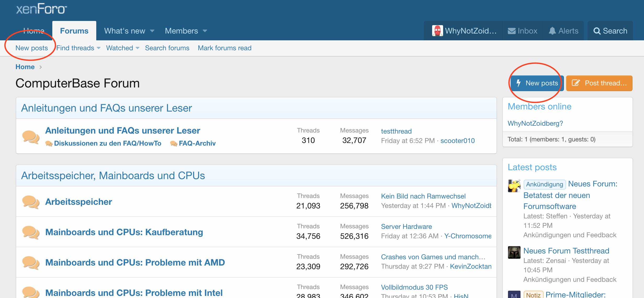This screenshot has width=644, height=298.
Task: Click the Search magnifier icon
Action: 597,31
